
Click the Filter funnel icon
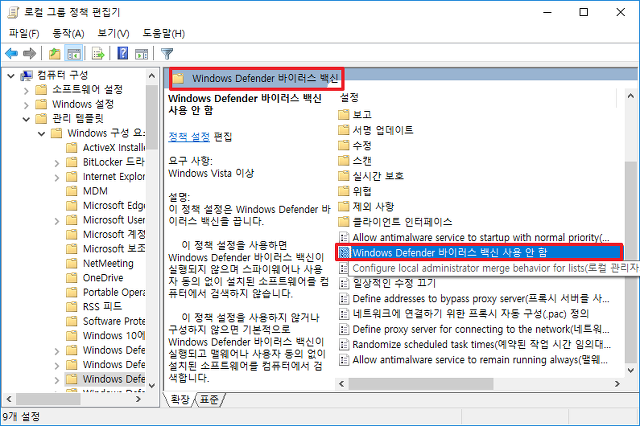pos(167,53)
